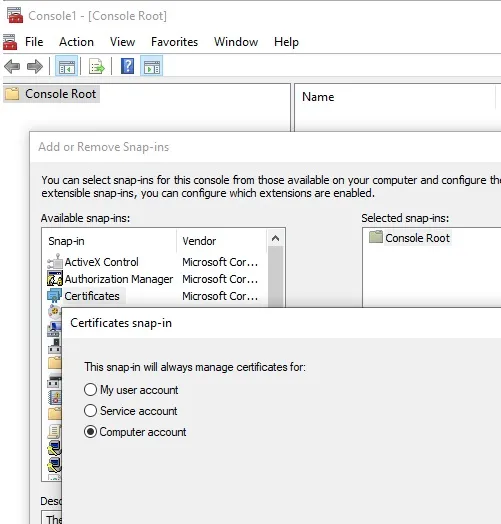This screenshot has width=501, height=524.
Task: Click the scroll-up arrow in Available snap-ins
Action: pyautogui.click(x=275, y=239)
